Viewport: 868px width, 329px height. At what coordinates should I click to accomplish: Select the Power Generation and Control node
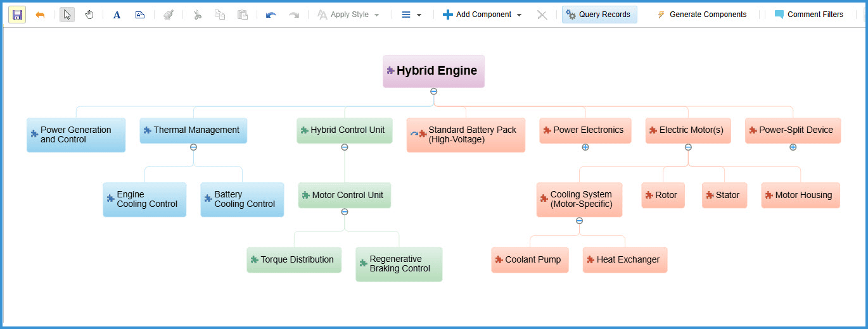click(76, 135)
